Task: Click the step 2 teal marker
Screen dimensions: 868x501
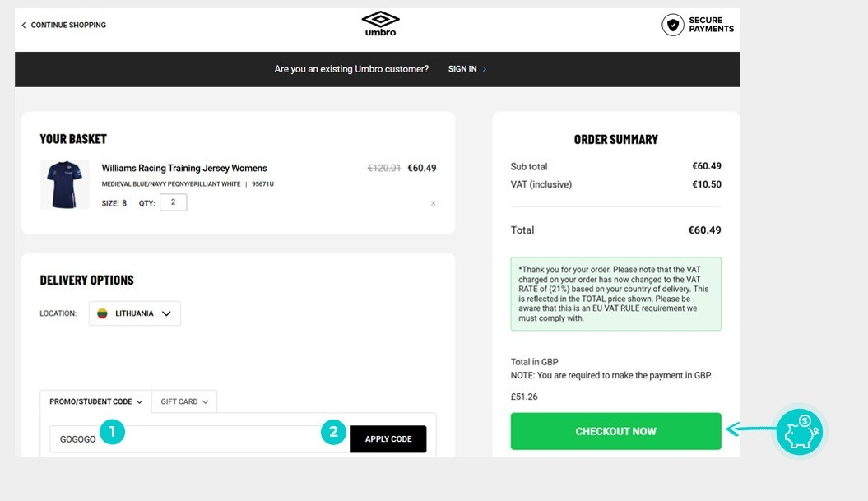Action: (333, 431)
